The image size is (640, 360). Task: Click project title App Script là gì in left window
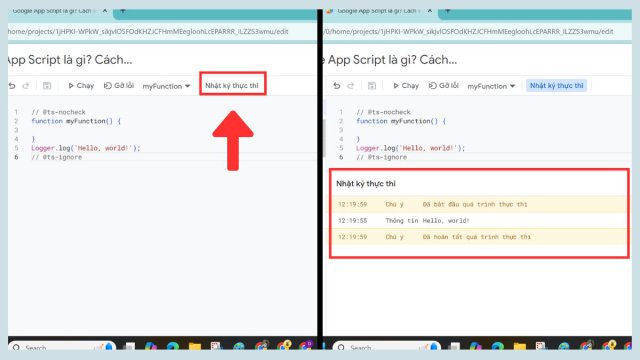coord(69,60)
